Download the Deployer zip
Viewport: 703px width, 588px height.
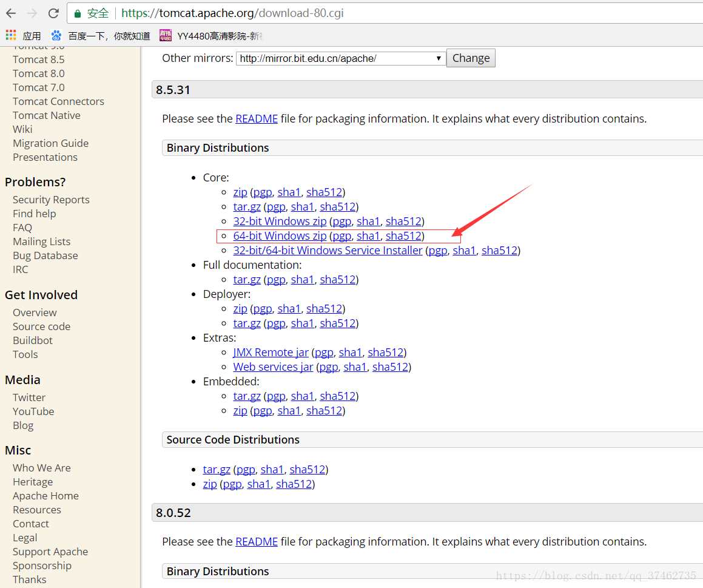240,309
